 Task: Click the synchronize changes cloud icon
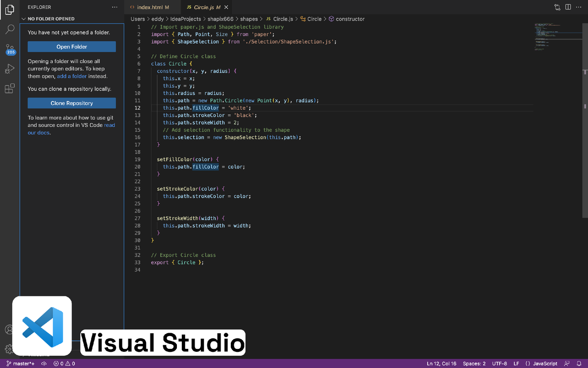(44, 364)
